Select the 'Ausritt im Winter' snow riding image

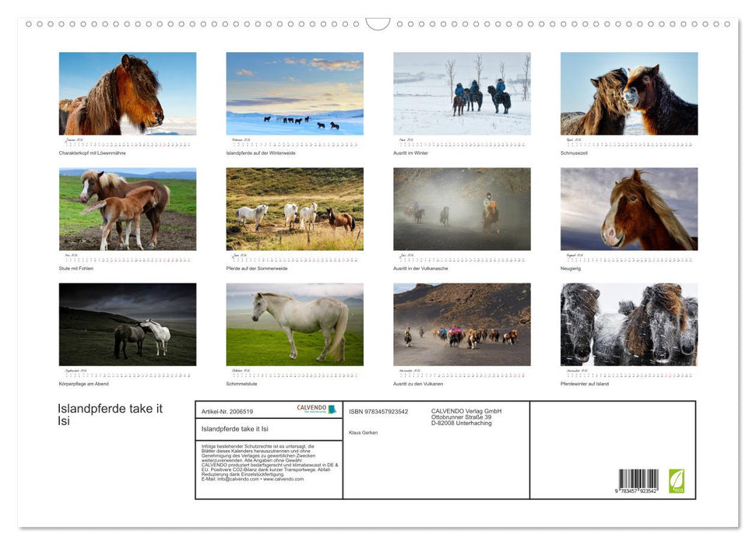coord(462,93)
